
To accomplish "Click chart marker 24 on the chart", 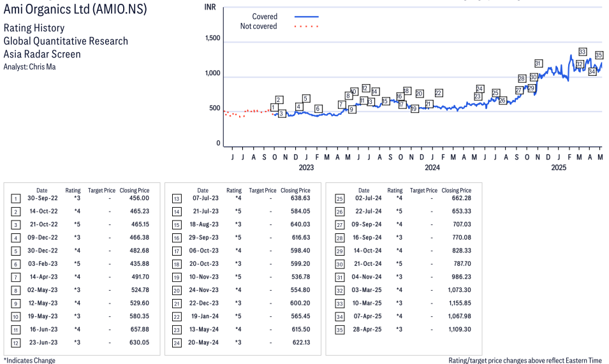I will pyautogui.click(x=480, y=89).
